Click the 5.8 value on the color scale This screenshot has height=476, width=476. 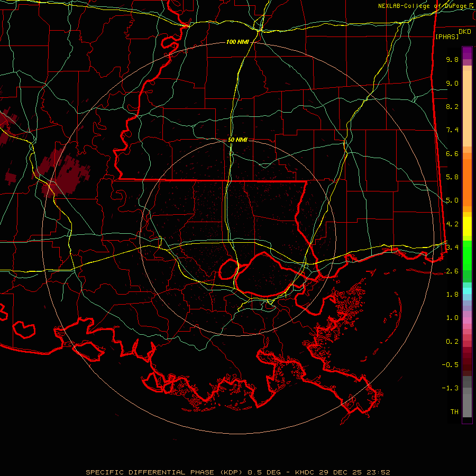[x=452, y=177]
